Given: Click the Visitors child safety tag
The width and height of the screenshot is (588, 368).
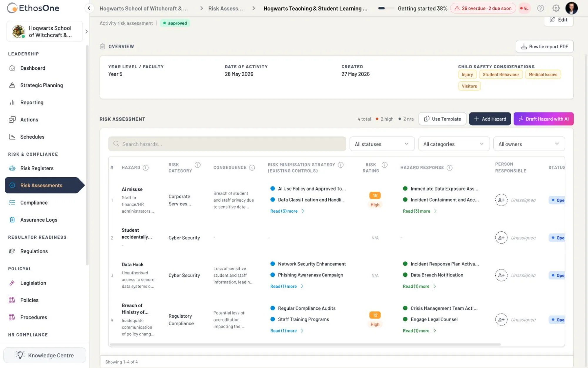Looking at the screenshot, I should click(x=469, y=86).
